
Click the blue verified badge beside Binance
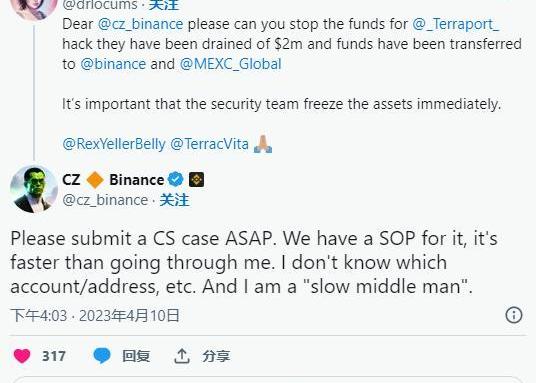tap(176, 180)
